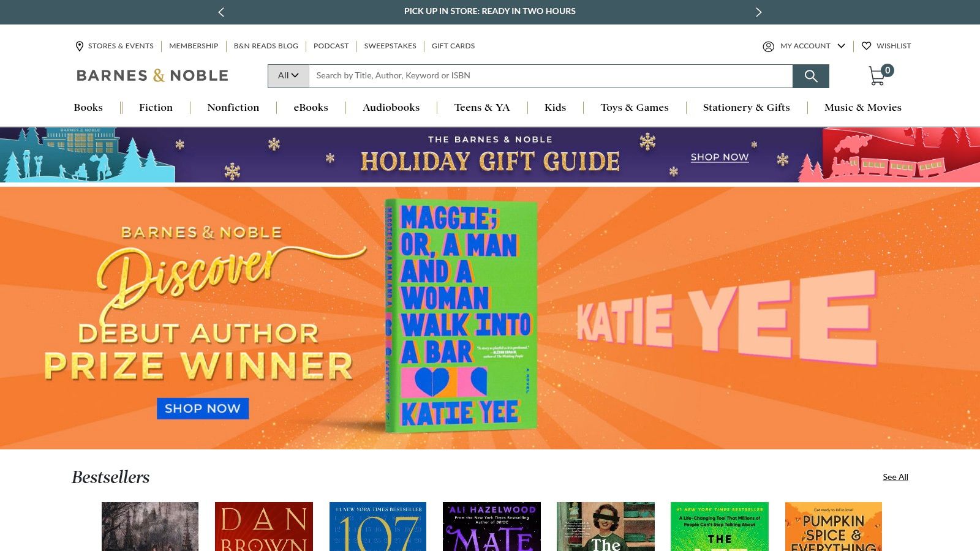Select Toys & Games in the navigation
The height and width of the screenshot is (551, 980).
pyautogui.click(x=635, y=107)
